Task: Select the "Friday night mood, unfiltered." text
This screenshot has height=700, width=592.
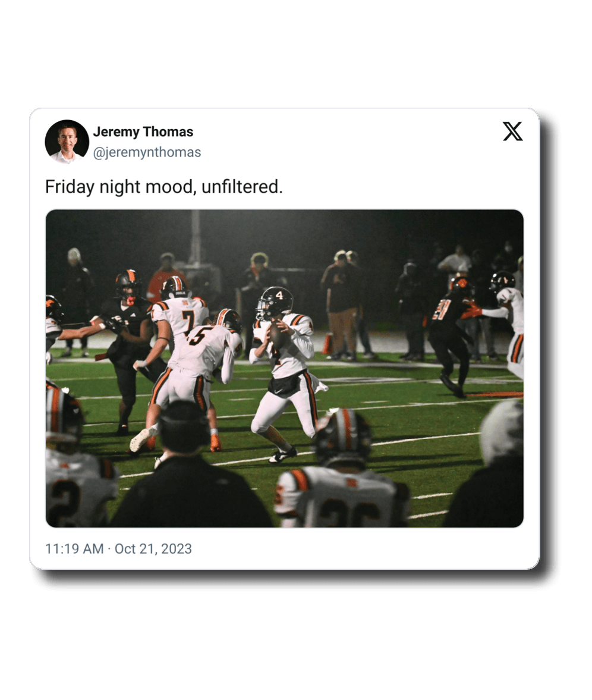Action: click(x=163, y=187)
